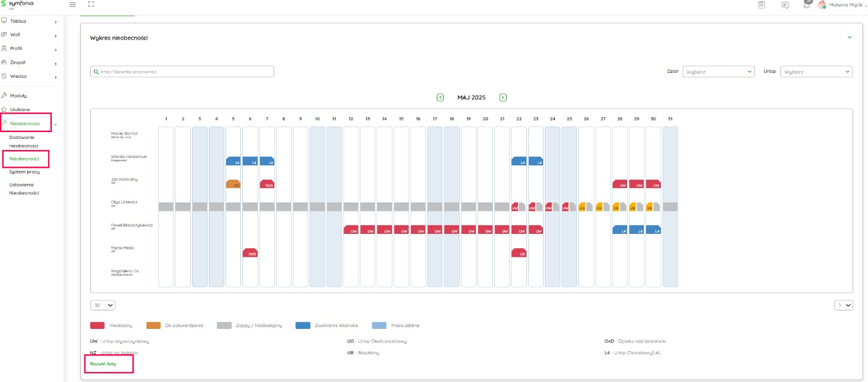Open the Urlop dropdown filter

(816, 72)
